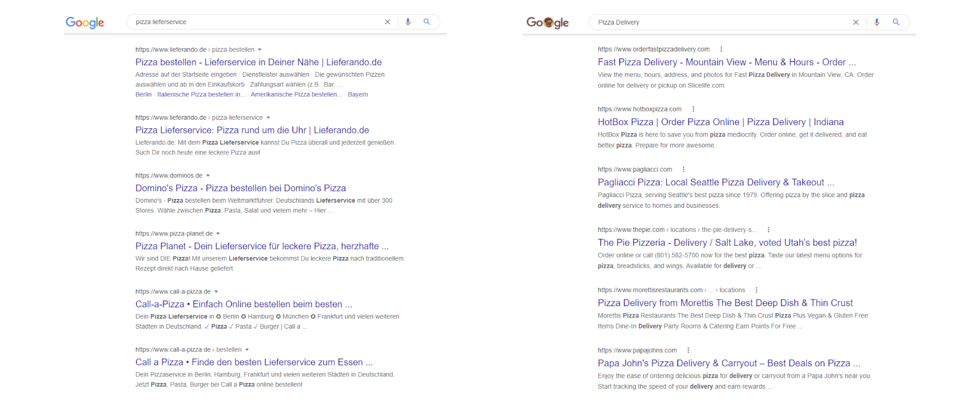Click the snippet 'Enjoy the ease of ordering delicious pizza'
The width and height of the screenshot is (980, 406).
(x=735, y=381)
